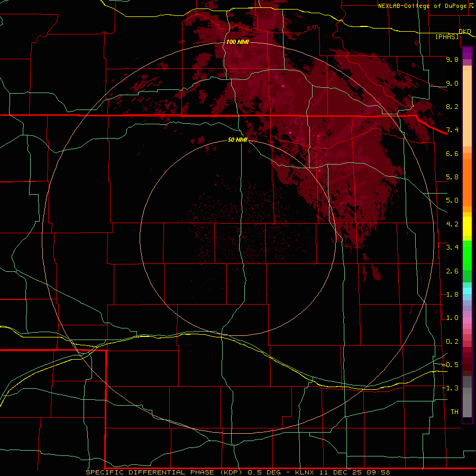
Task: Click the 5.8 value on the color scale
Action: (x=452, y=177)
